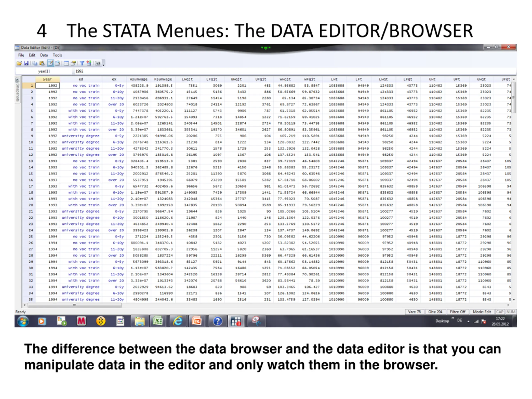Expand the toolbar options overflow arrow
Viewport: 532px width, 399px height.
pos(104,64)
